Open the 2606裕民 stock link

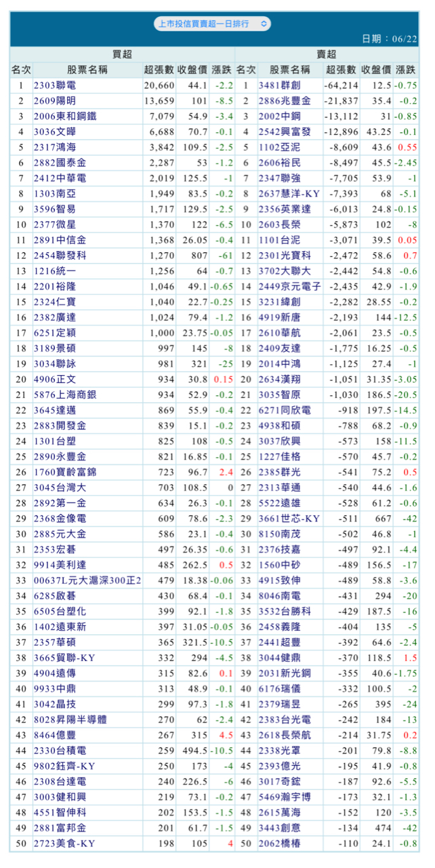(x=278, y=163)
